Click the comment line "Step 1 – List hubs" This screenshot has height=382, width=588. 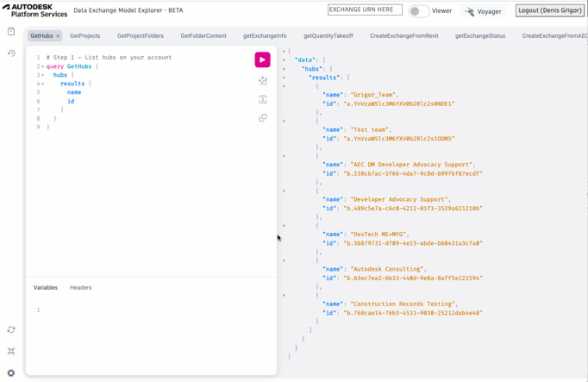pyautogui.click(x=109, y=58)
